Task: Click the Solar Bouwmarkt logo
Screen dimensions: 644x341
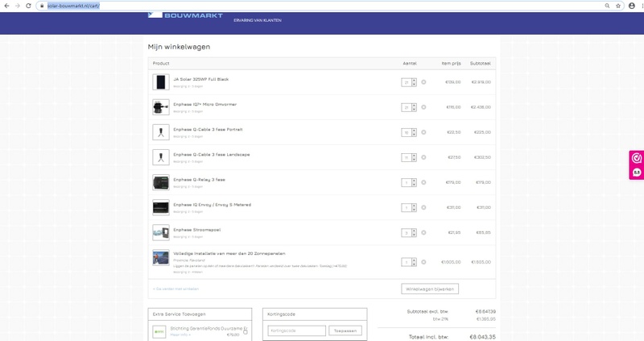Action: (185, 15)
